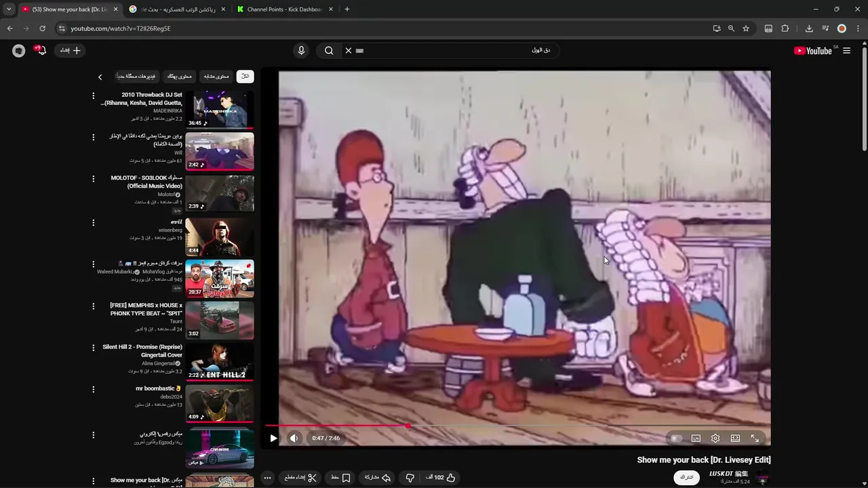The image size is (868, 488).
Task: Like the video (102 ألف thumbs up)
Action: [441, 478]
